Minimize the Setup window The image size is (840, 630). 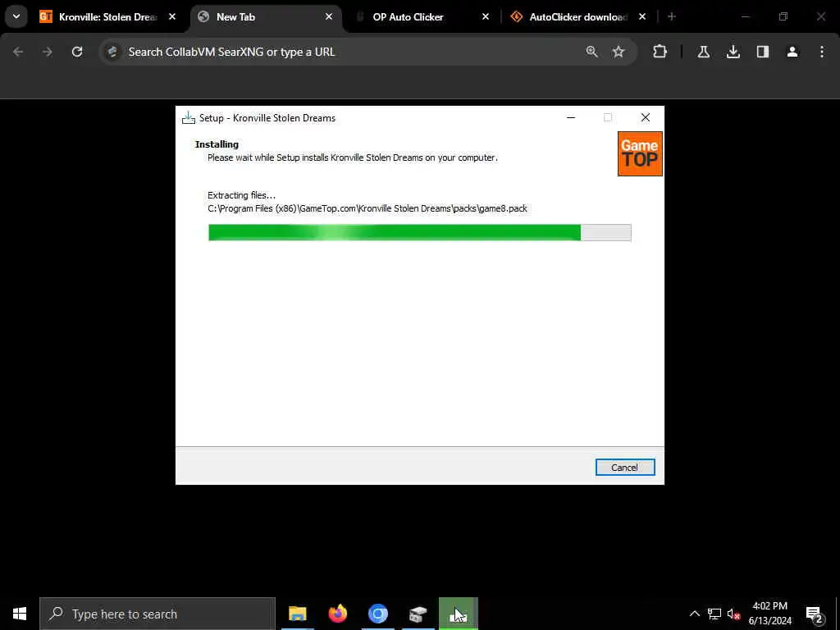click(571, 118)
